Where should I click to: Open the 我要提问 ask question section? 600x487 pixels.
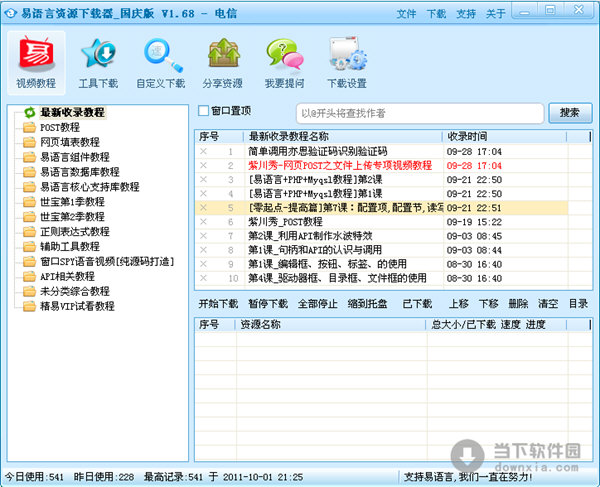click(x=285, y=63)
